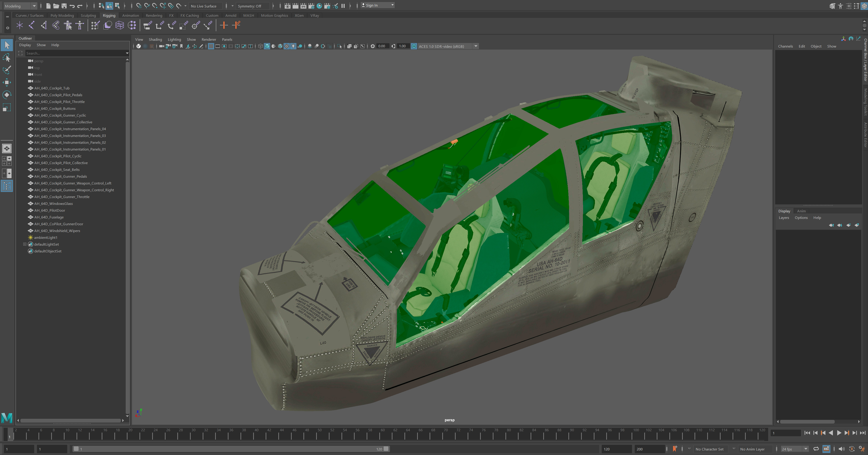Click the Create Locator shelf icon
This screenshot has width=868, height=455.
coord(19,25)
